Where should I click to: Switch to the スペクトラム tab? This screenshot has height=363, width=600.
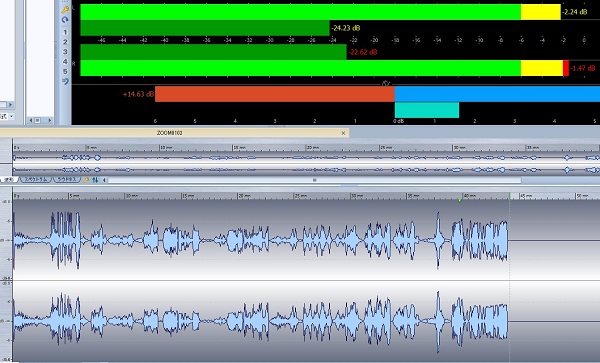click(36, 179)
